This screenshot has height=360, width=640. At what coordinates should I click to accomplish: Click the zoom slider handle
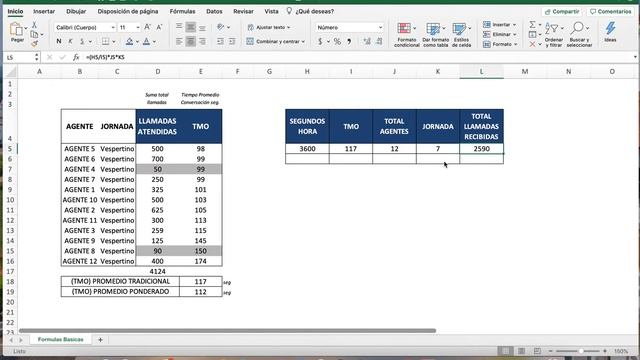pos(581,351)
